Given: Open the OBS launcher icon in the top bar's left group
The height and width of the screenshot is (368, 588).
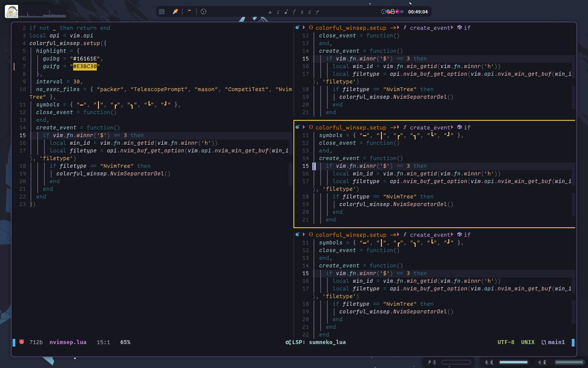Looking at the screenshot, I should tap(203, 12).
